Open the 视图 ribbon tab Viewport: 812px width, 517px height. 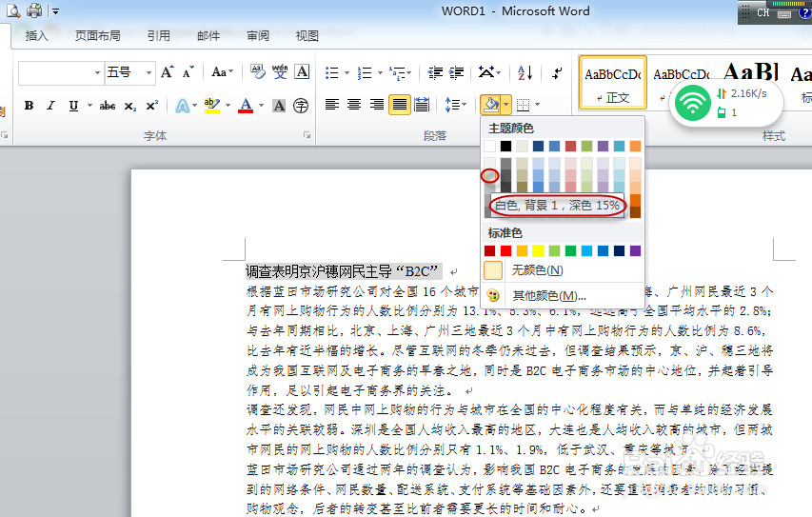click(x=307, y=36)
